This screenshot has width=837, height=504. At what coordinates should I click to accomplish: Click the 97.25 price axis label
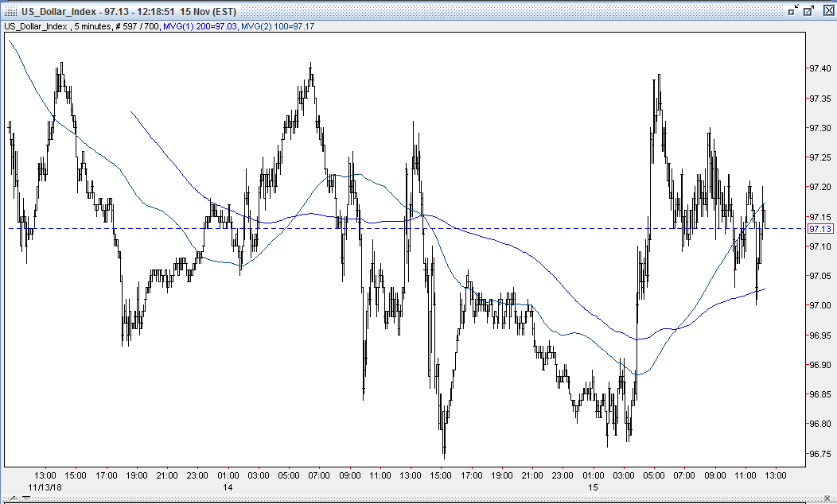(820, 157)
